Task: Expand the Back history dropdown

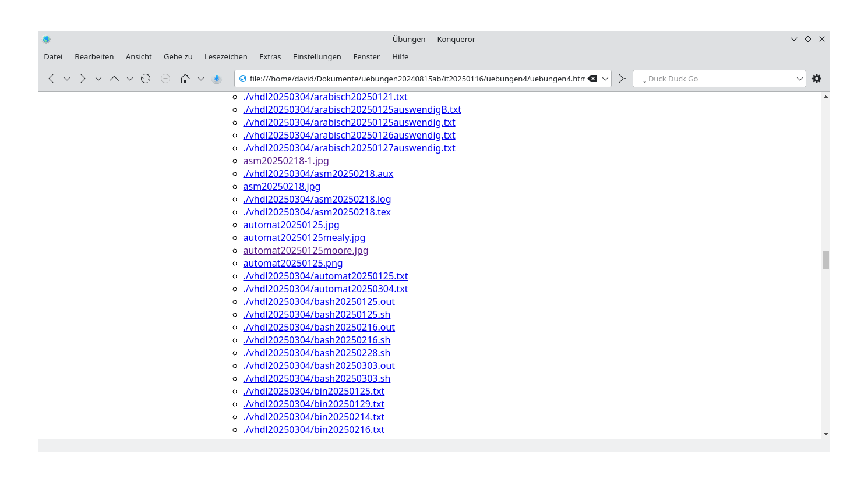Action: click(67, 79)
